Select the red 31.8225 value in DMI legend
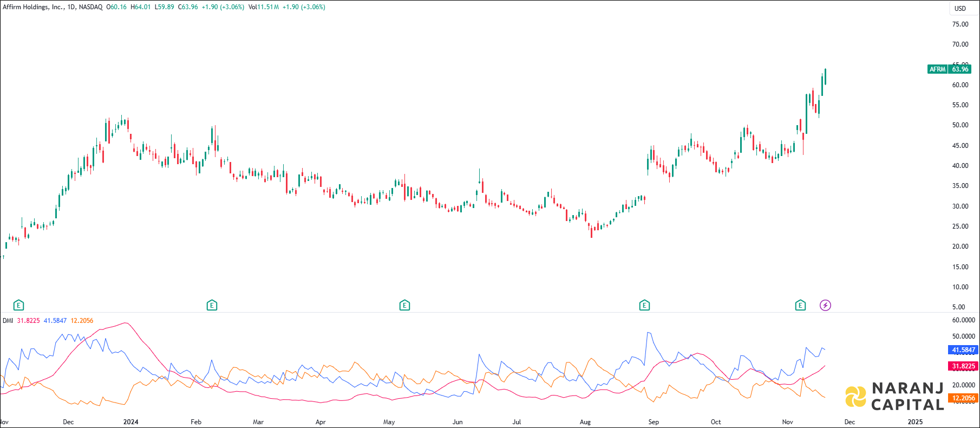This screenshot has height=428, width=980. click(x=28, y=321)
